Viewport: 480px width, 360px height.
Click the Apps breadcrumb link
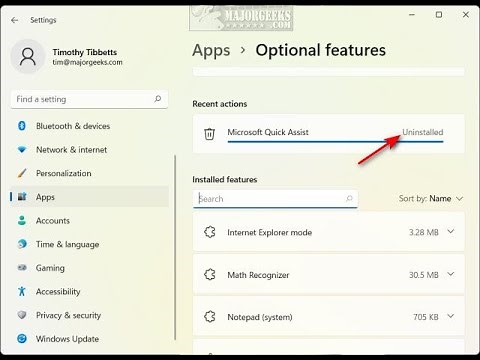click(x=211, y=51)
